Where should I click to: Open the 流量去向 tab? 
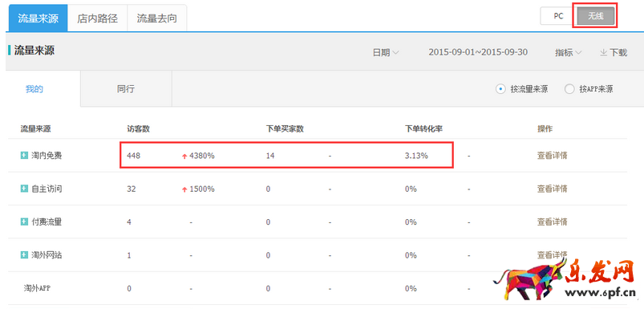click(157, 18)
